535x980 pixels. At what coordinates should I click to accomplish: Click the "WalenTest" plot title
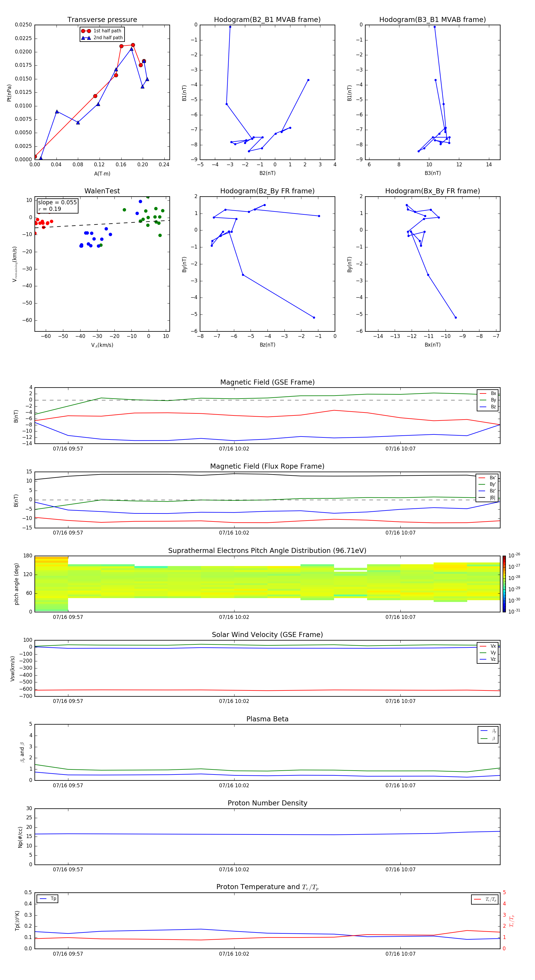coord(102,191)
